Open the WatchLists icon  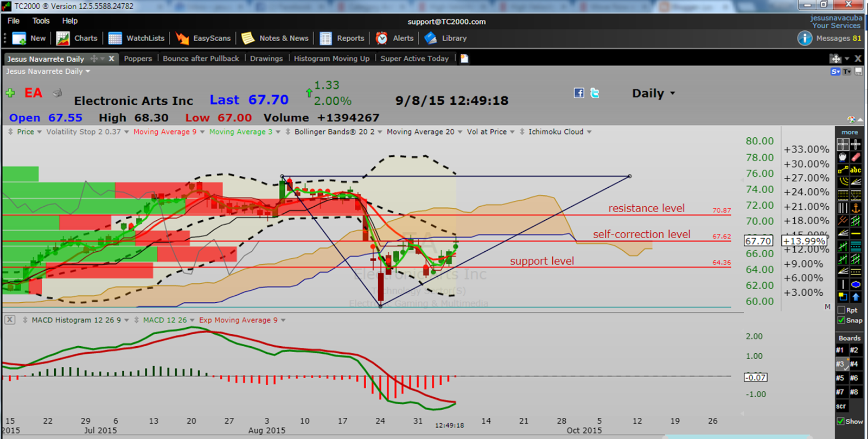[115, 39]
